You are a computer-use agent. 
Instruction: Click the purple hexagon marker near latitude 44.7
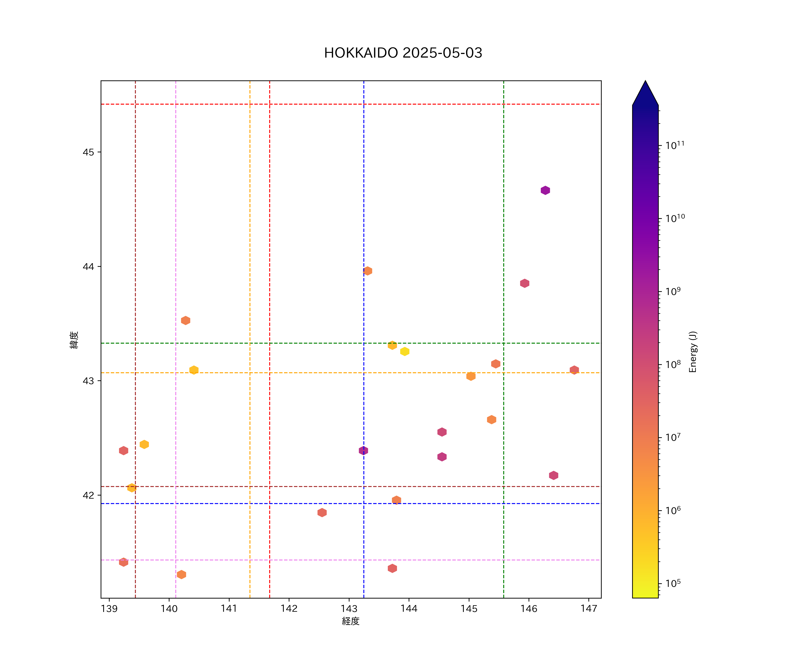(x=545, y=190)
